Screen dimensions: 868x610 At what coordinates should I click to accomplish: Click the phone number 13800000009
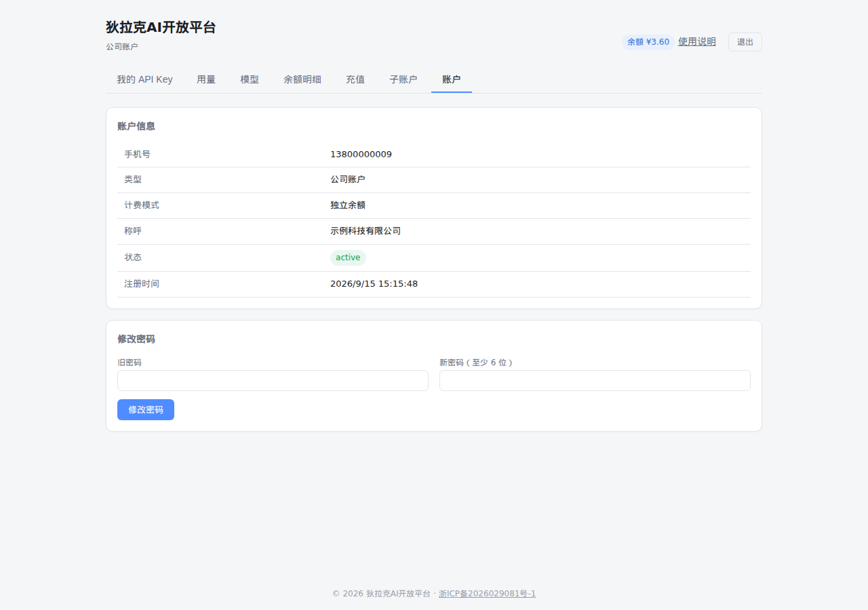(361, 155)
